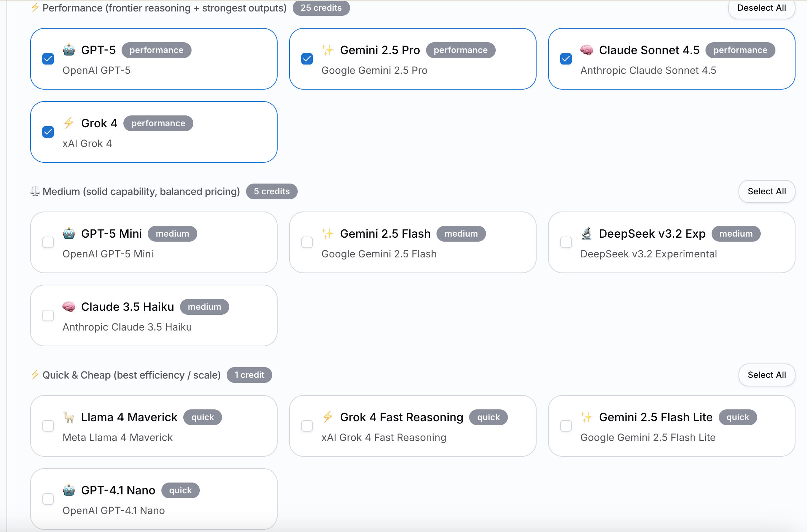Click Select All for the Medium tier
The width and height of the screenshot is (807, 532).
click(767, 191)
